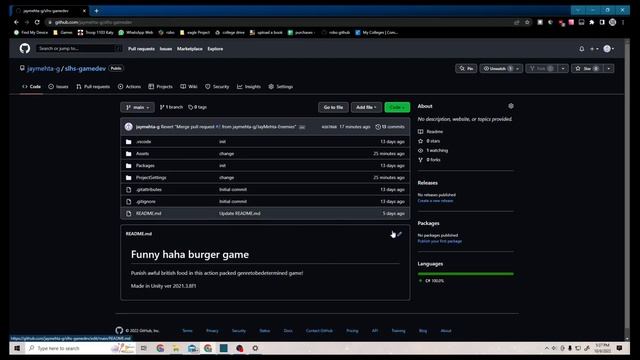The image size is (640, 360).
Task: Switch to the repository Issues tab
Action: (x=58, y=87)
